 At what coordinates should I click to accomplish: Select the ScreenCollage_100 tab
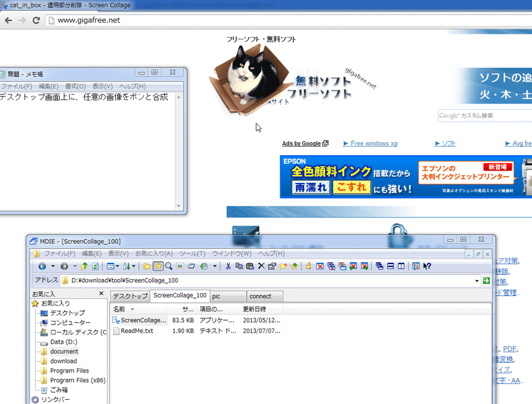tap(180, 296)
